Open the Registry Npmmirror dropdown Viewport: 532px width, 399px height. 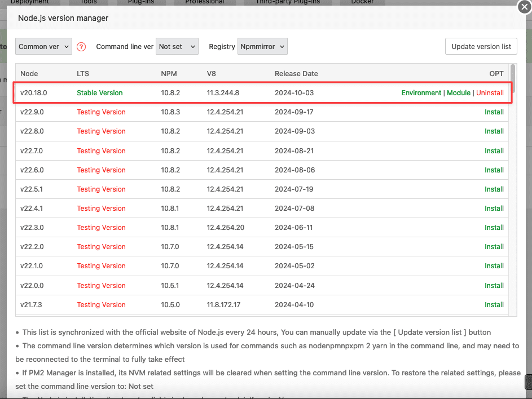coord(263,47)
